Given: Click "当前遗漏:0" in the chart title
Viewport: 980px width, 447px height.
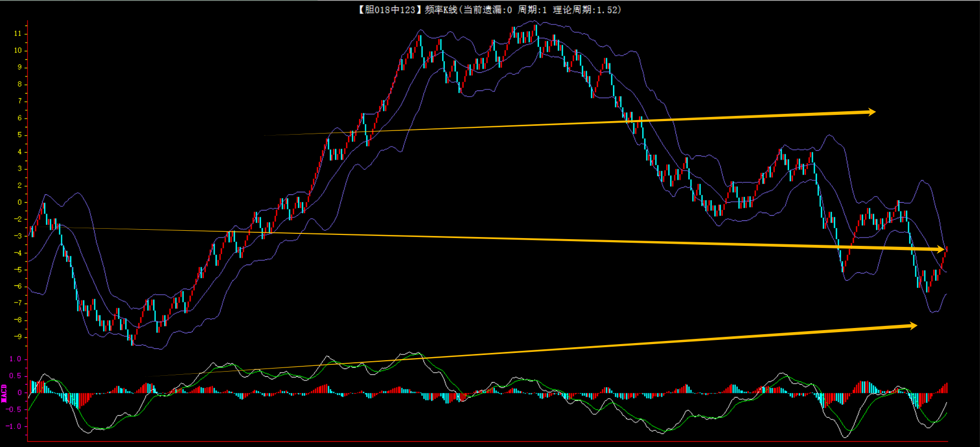Looking at the screenshot, I should 487,9.
